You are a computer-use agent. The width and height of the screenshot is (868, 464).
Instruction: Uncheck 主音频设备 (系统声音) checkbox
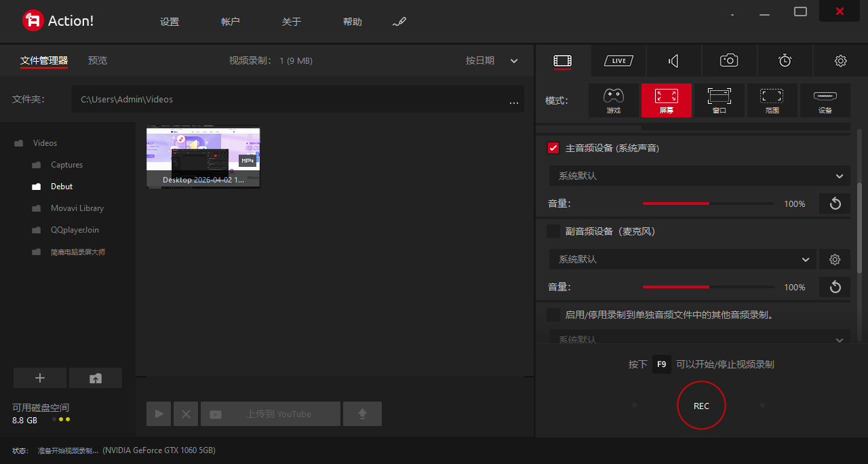pyautogui.click(x=553, y=148)
